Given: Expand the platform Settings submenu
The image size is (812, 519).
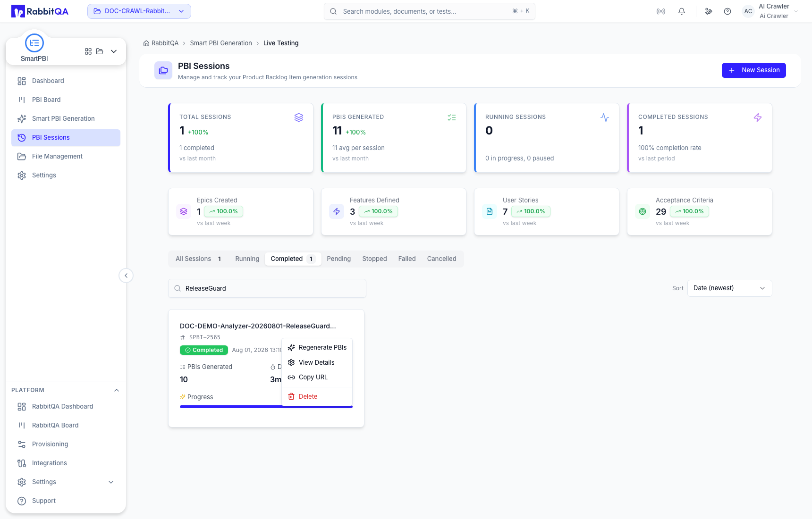Looking at the screenshot, I should (111, 482).
